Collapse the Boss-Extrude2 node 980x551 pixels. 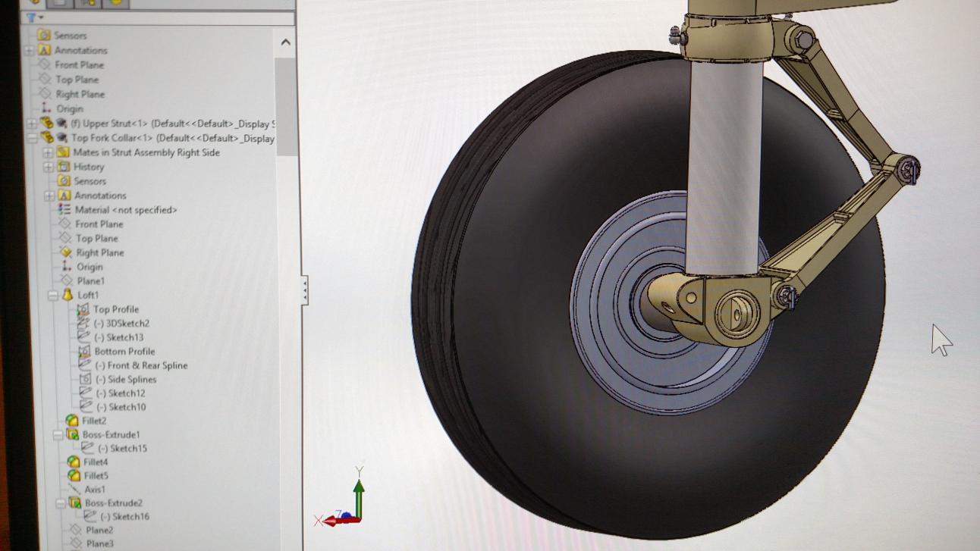(x=60, y=502)
